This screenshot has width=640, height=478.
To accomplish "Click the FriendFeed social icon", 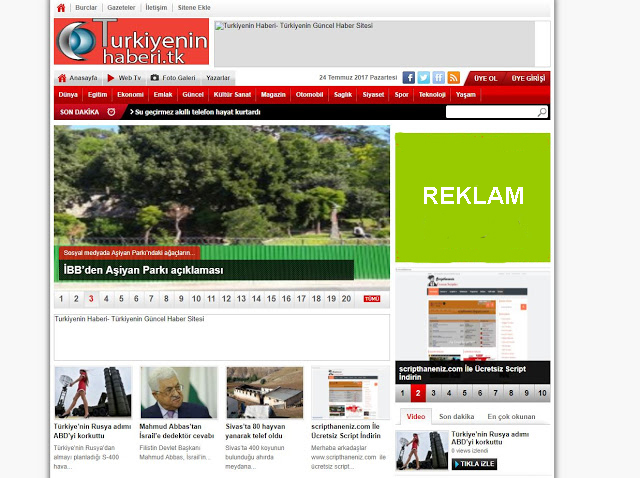I will 439,78.
